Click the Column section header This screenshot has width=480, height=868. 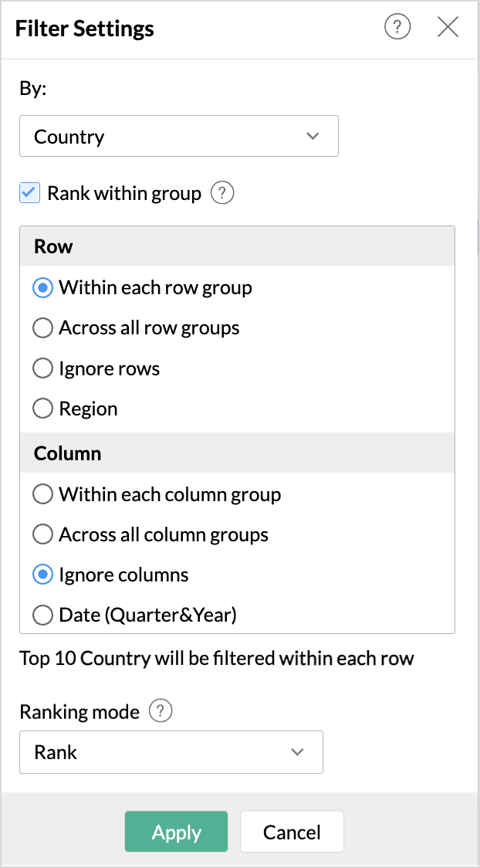237,453
